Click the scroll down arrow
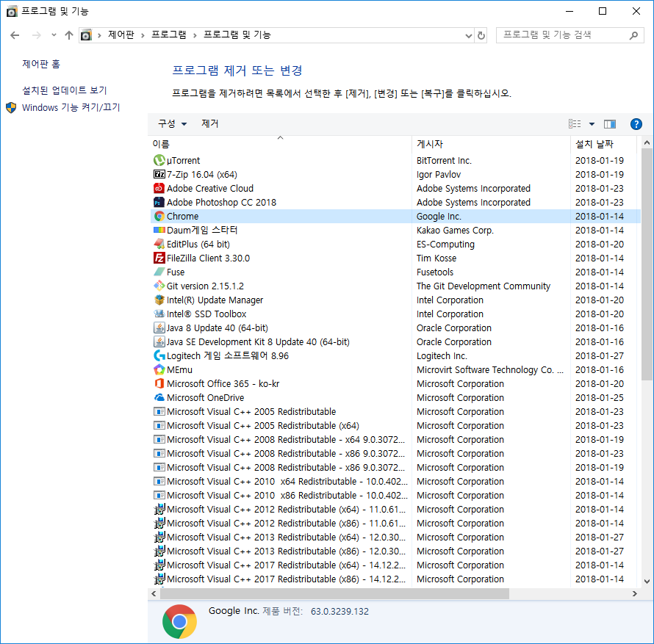The image size is (654, 644). pyautogui.click(x=647, y=582)
